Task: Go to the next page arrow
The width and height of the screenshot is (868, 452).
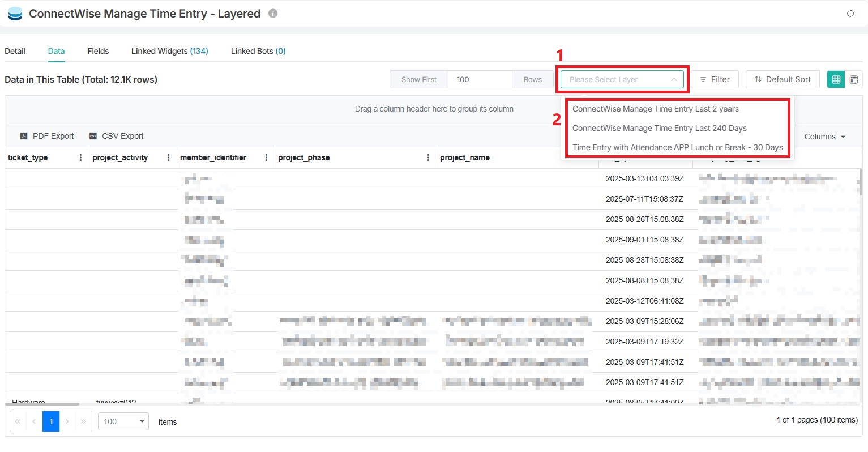Action: pyautogui.click(x=67, y=421)
